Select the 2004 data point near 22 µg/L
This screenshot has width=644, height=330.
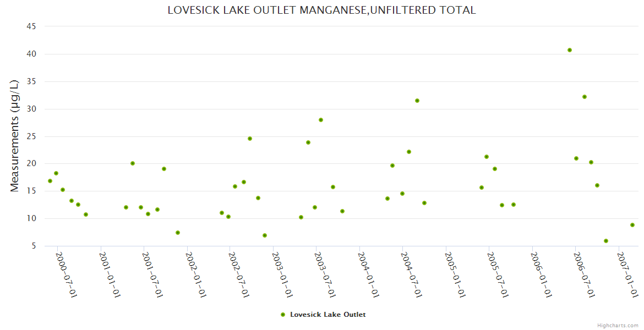pyautogui.click(x=409, y=152)
